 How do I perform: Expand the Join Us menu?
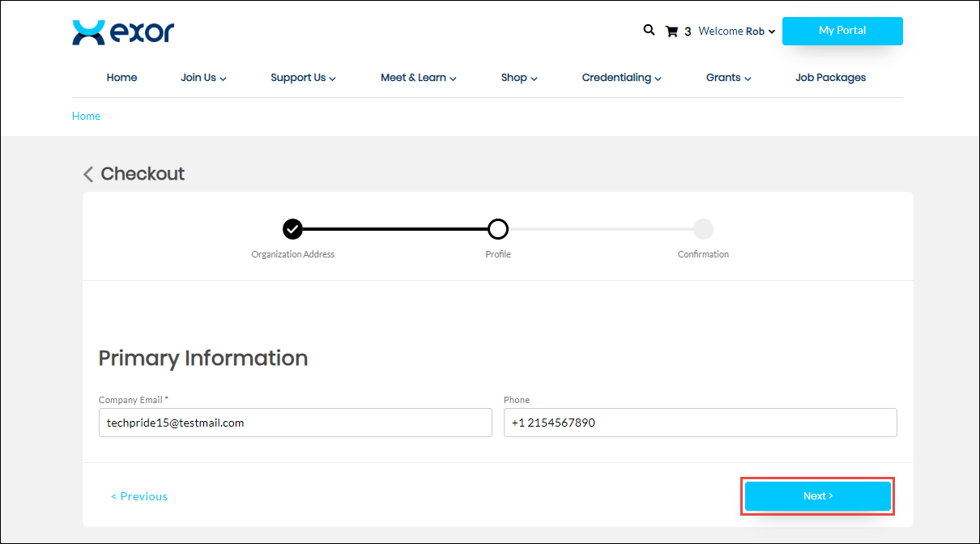click(203, 78)
